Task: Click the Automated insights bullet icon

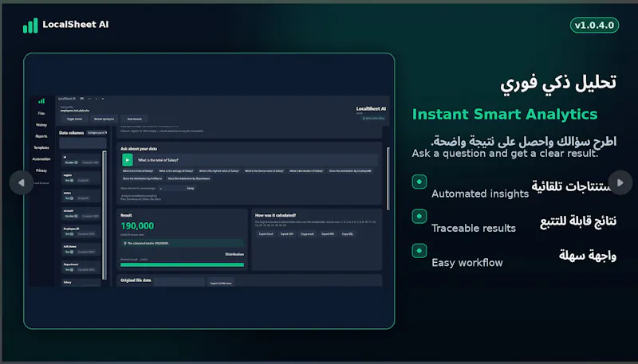Action: [x=419, y=182]
